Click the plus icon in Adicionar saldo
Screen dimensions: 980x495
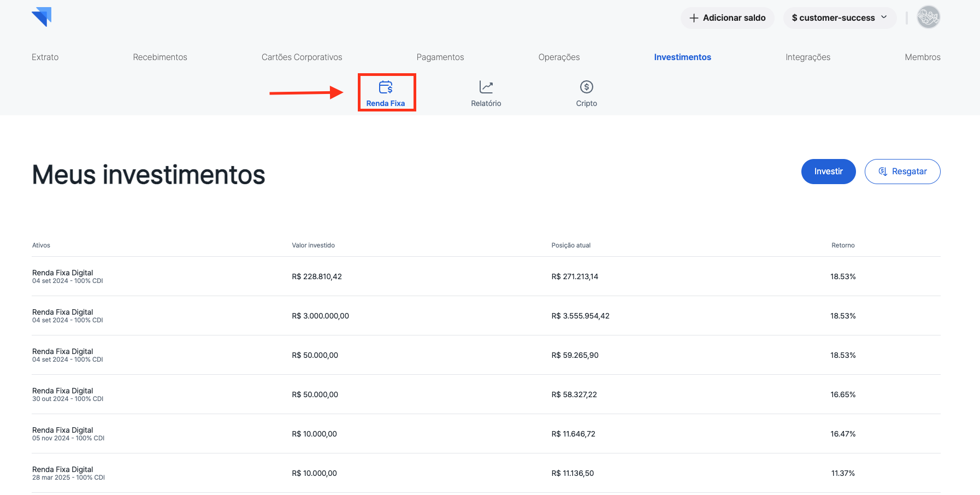coord(694,18)
